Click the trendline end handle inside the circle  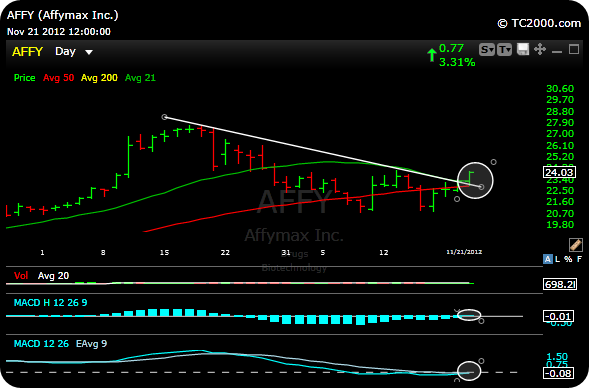coord(482,187)
